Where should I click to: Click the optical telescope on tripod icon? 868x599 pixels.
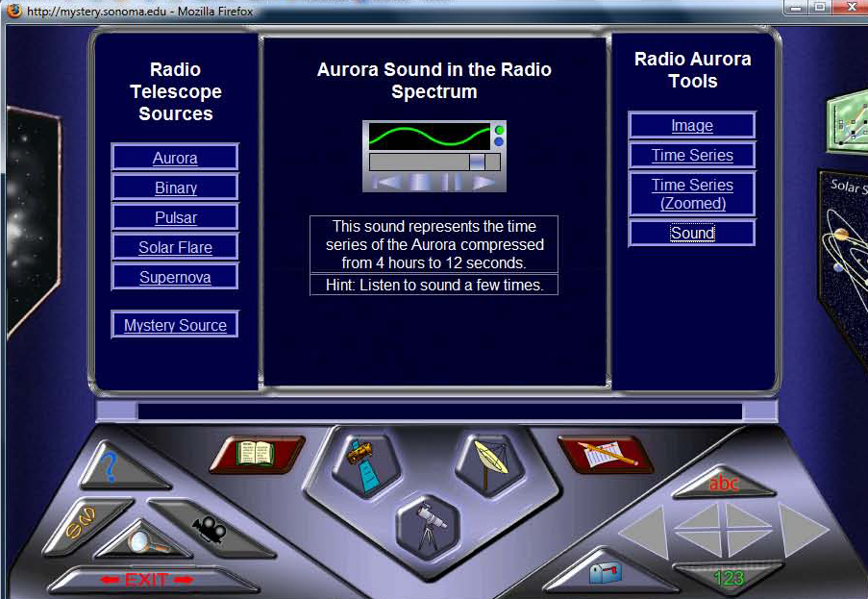point(428,527)
